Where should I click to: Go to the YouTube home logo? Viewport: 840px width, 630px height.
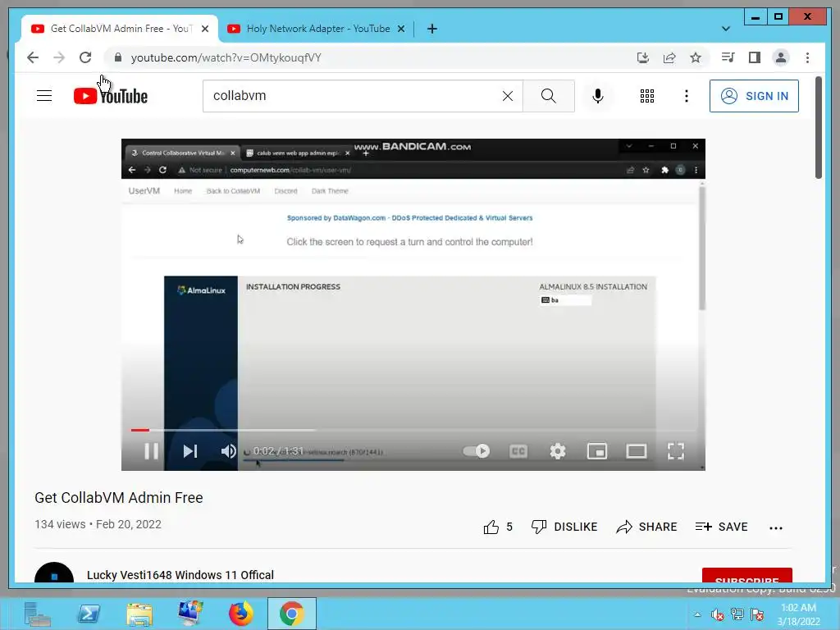pyautogui.click(x=111, y=97)
